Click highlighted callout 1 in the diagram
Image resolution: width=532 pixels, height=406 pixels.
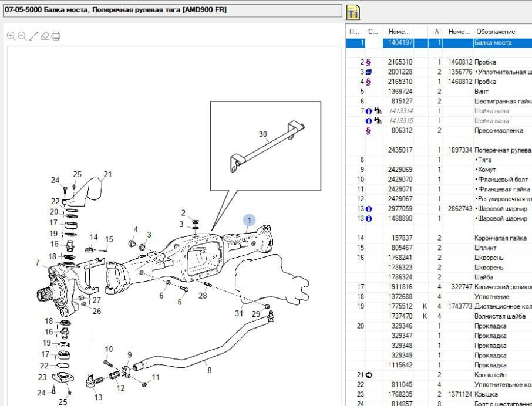pyautogui.click(x=248, y=221)
